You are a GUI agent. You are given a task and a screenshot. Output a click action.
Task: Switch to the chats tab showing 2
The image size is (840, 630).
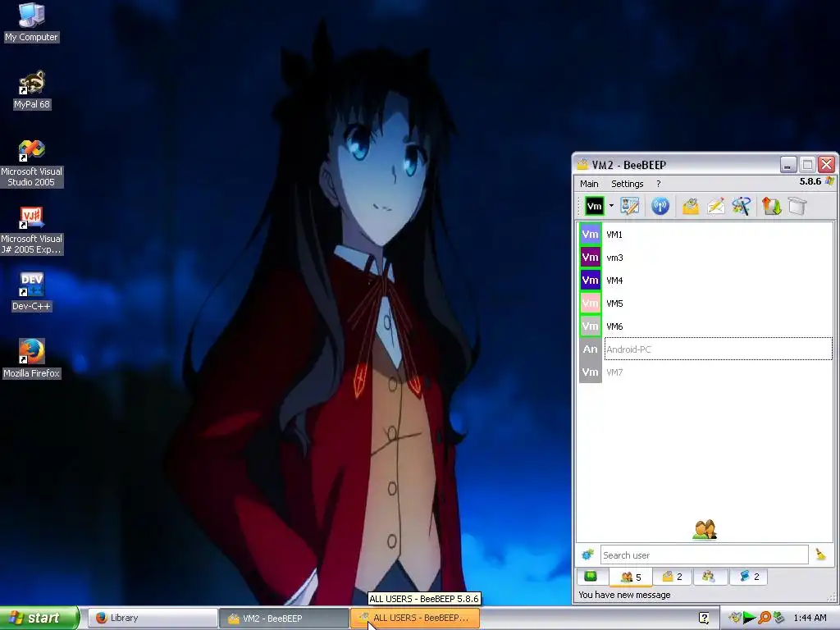click(x=672, y=577)
